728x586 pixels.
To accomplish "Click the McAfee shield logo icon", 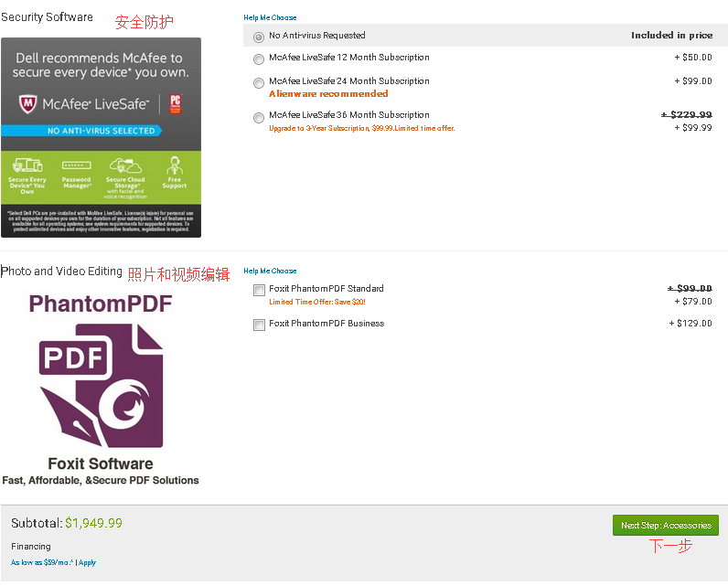I will [x=27, y=104].
